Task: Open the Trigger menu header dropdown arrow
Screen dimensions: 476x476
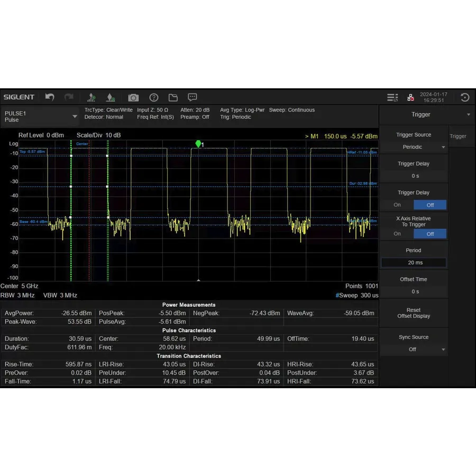Action: coord(468,114)
